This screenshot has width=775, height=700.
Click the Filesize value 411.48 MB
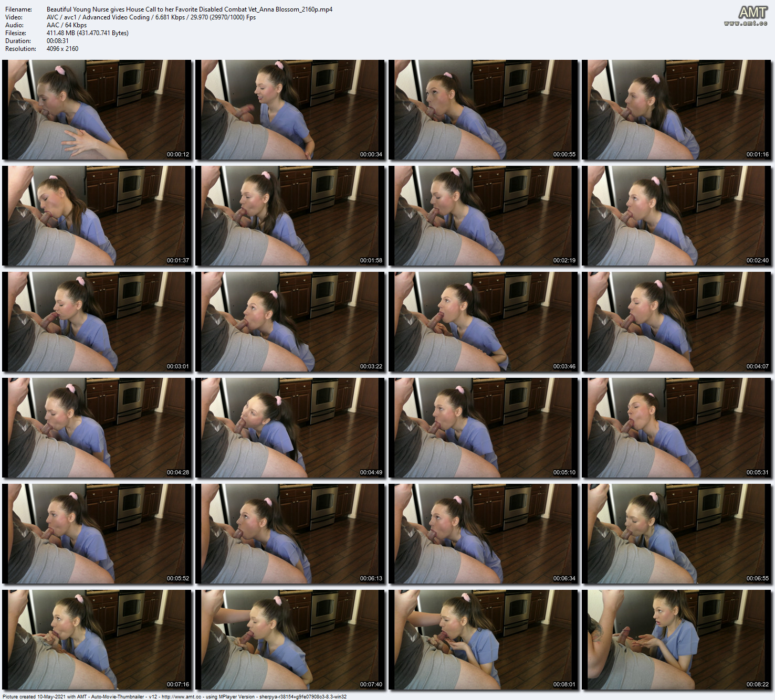tap(87, 33)
